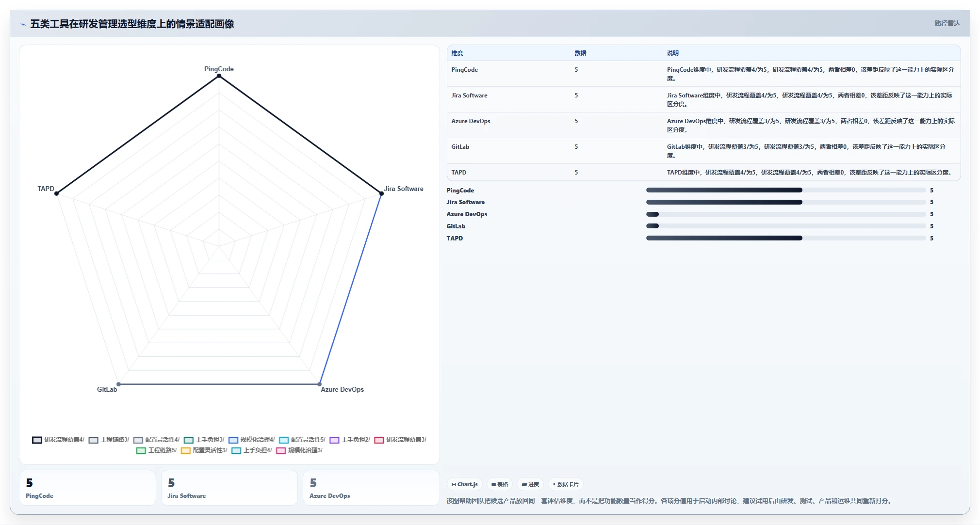Image resolution: width=980 pixels, height=525 pixels.
Task: Toggle the 配置灵活性4/ legend series
Action: point(156,440)
